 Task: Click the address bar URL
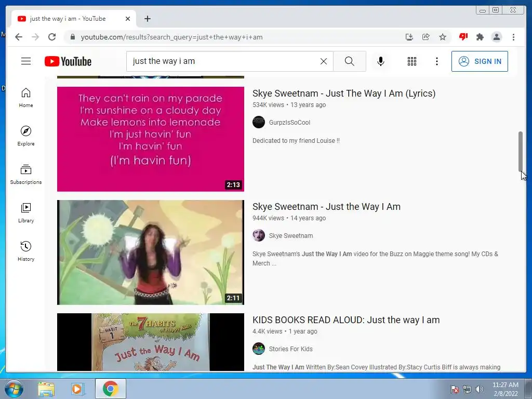click(171, 37)
